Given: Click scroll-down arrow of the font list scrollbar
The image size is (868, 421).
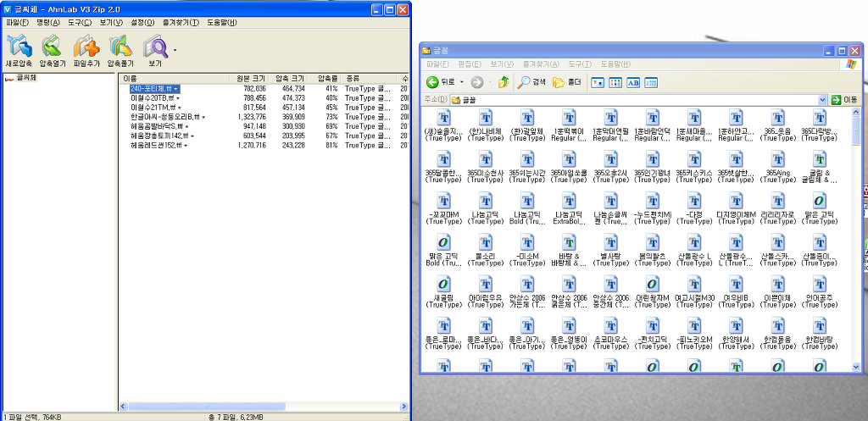Looking at the screenshot, I should click(856, 368).
